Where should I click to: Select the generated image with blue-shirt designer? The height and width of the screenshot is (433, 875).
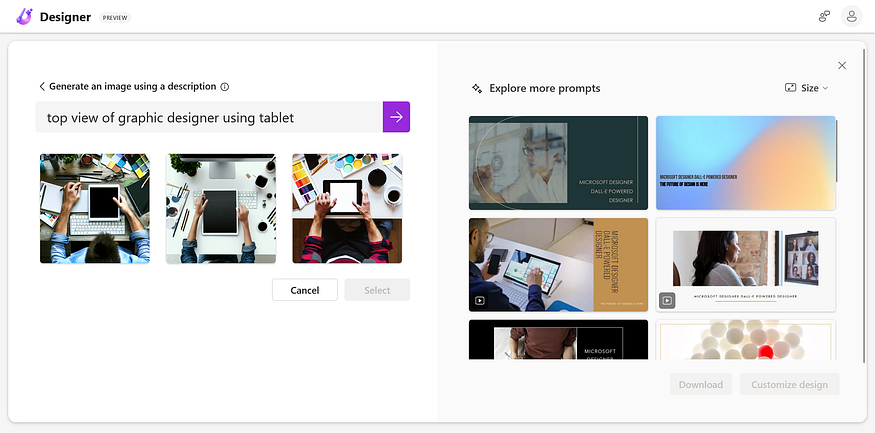pyautogui.click(x=95, y=209)
